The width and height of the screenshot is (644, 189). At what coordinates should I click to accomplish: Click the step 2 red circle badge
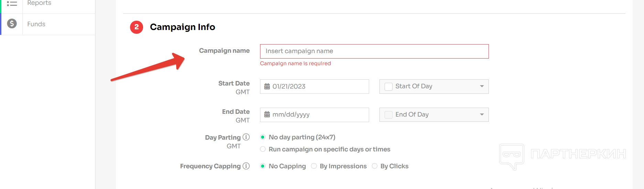tap(137, 27)
